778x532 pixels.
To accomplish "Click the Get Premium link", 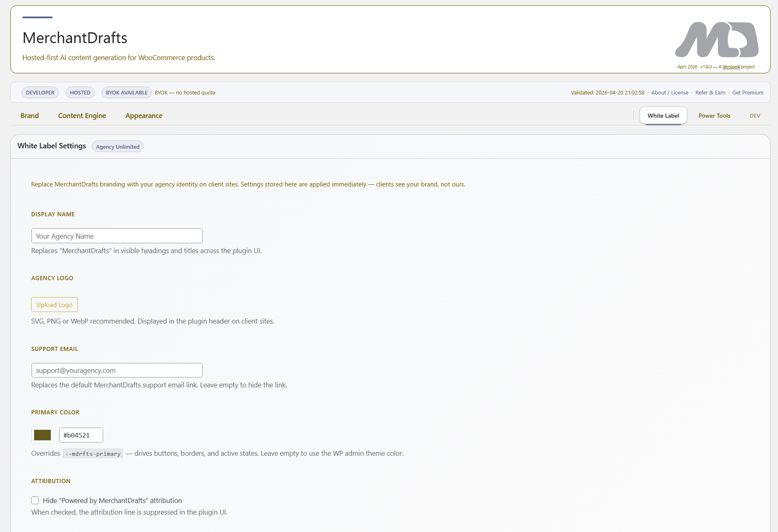I will coord(748,92).
